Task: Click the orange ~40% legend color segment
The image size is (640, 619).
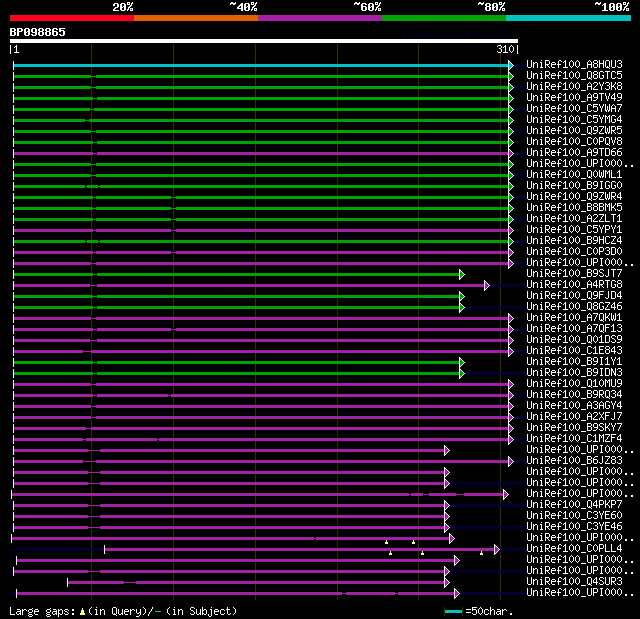Action: 196,18
